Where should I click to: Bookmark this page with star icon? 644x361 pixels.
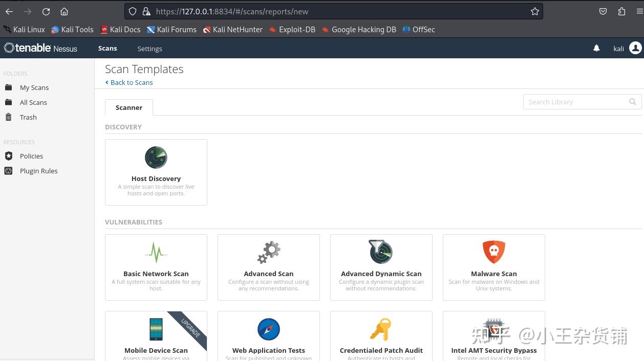click(535, 11)
